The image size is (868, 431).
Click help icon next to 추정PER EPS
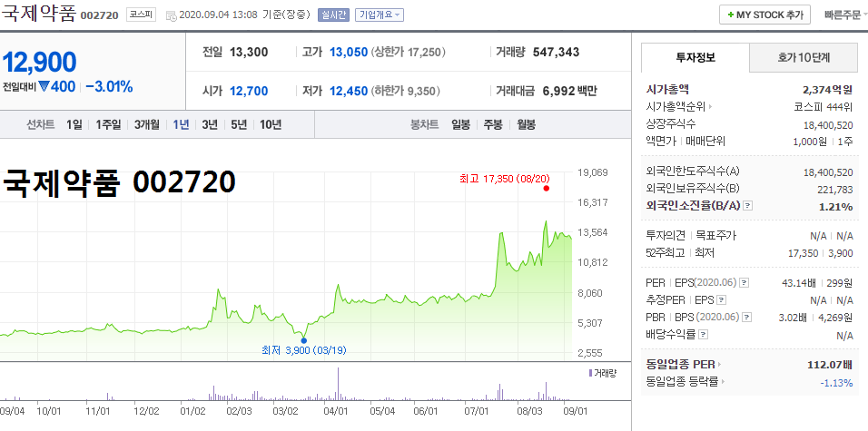pos(721,300)
